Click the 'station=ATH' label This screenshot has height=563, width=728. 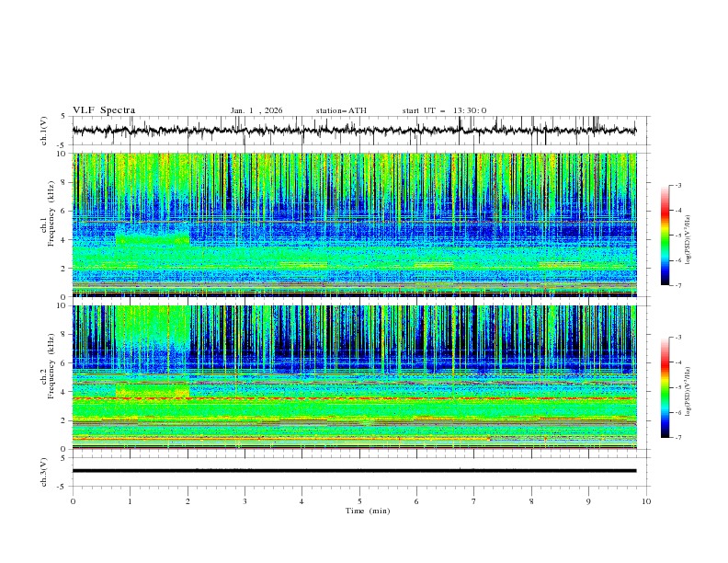click(x=341, y=110)
